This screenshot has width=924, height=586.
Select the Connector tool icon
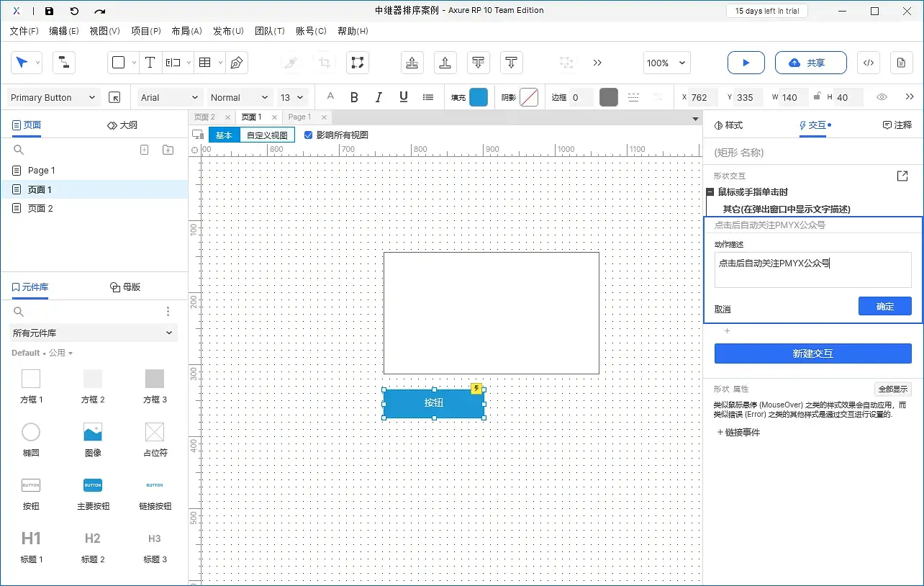pos(64,63)
